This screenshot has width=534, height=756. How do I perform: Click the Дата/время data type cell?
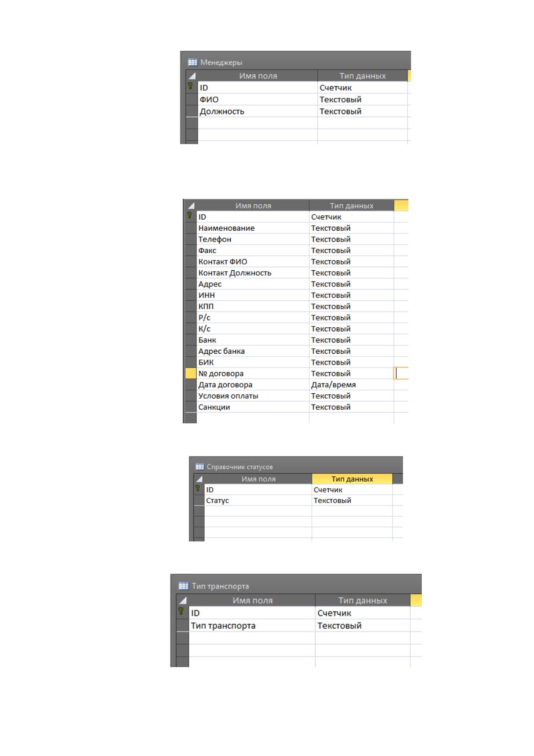pos(351,385)
